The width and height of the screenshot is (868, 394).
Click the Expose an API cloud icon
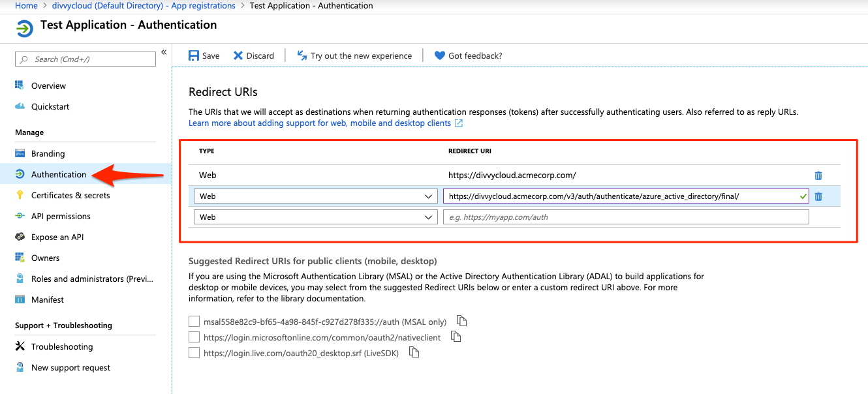(x=20, y=237)
